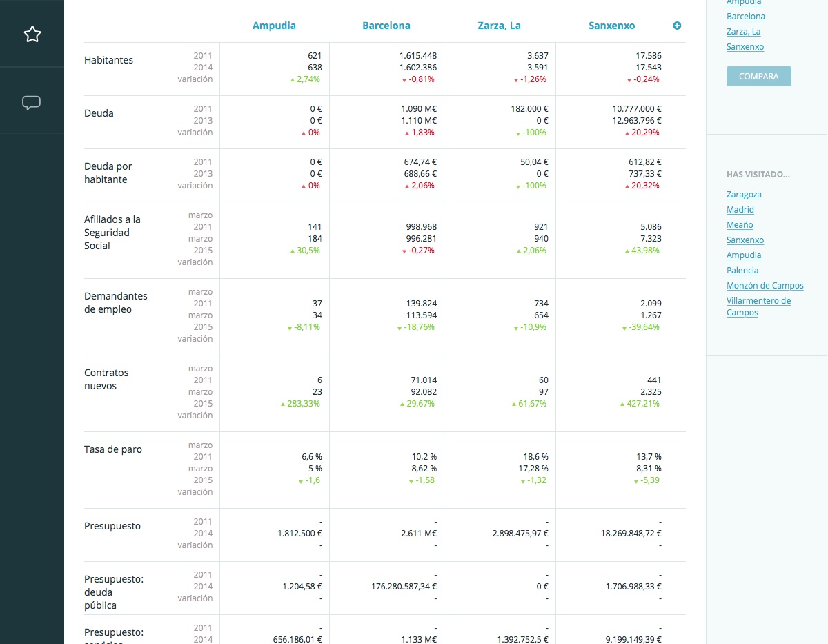This screenshot has width=828, height=644.
Task: Click the Tasa de paro row label
Action: tap(112, 449)
